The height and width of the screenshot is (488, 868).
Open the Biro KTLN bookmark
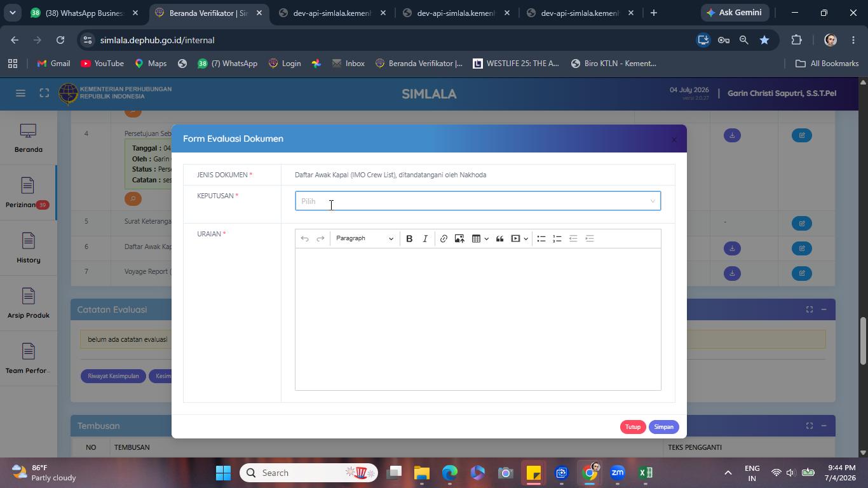tap(613, 64)
